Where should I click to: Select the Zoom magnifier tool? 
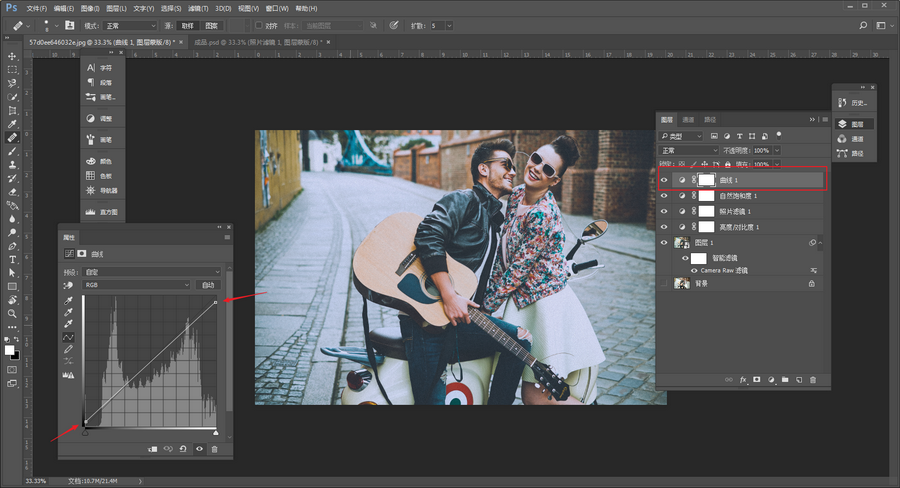[x=13, y=313]
